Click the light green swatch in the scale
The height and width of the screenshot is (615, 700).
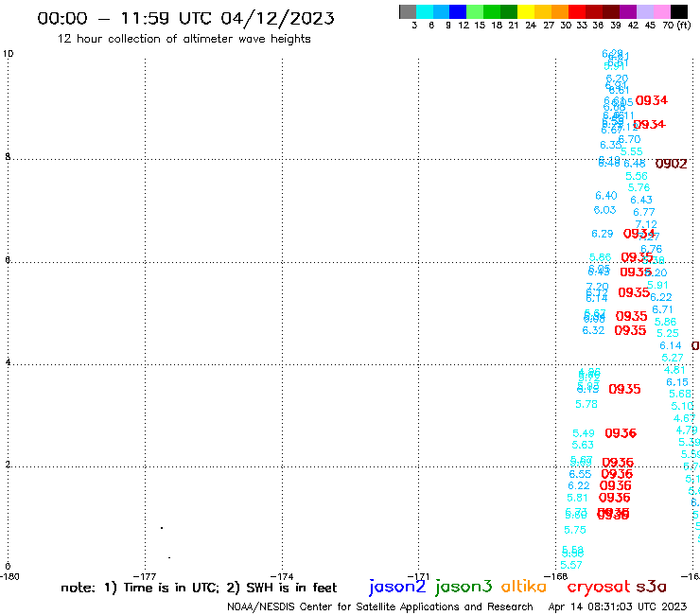(x=475, y=11)
